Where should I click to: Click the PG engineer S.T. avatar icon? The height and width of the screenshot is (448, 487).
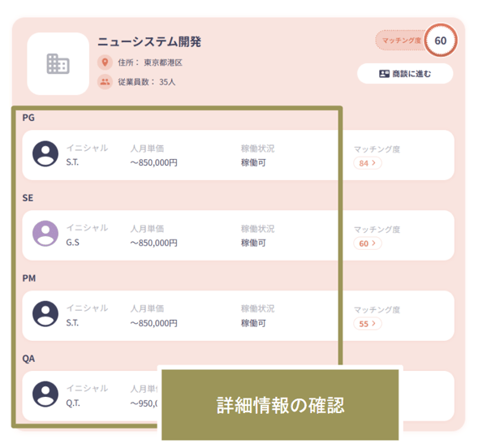click(45, 154)
